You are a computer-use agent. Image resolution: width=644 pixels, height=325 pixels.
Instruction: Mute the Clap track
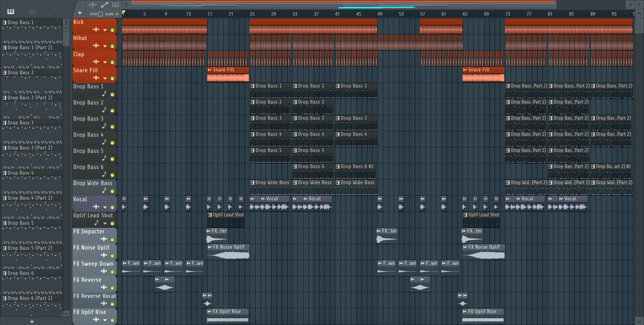112,62
